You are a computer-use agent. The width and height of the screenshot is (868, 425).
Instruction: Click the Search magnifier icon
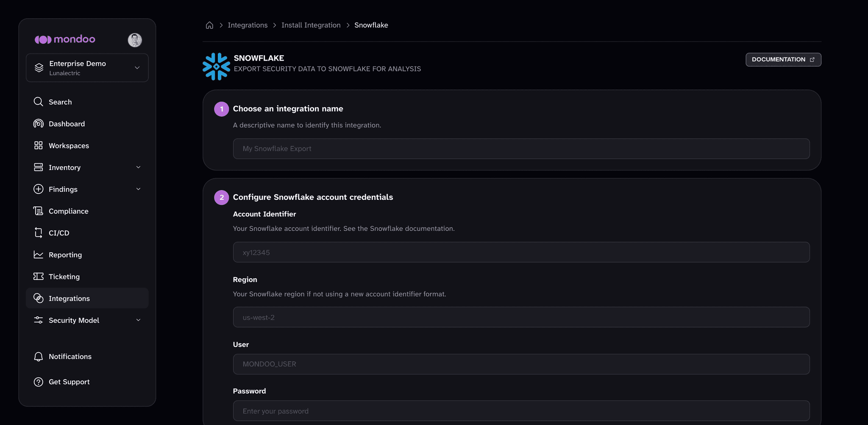38,102
